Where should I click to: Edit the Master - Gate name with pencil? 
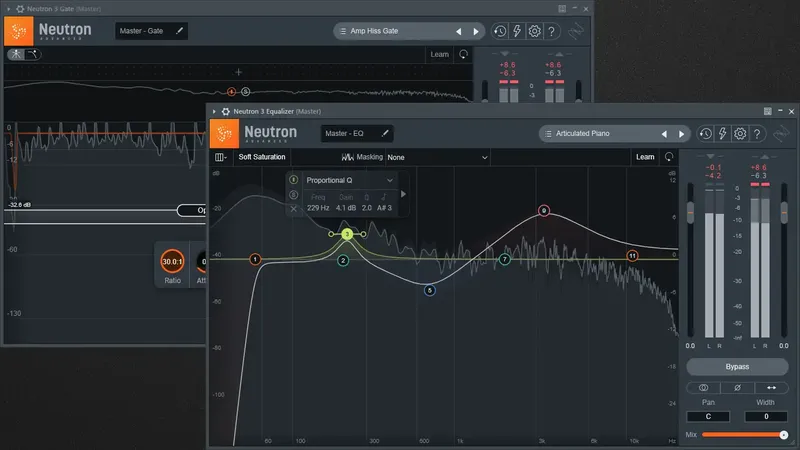[180, 31]
